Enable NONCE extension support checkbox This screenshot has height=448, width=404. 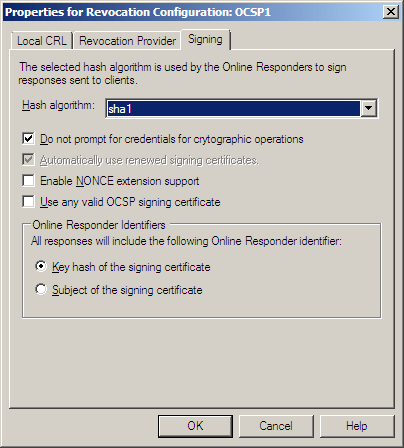pyautogui.click(x=28, y=181)
